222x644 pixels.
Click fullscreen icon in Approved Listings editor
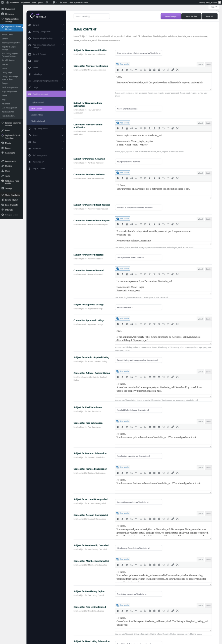pos(177,324)
